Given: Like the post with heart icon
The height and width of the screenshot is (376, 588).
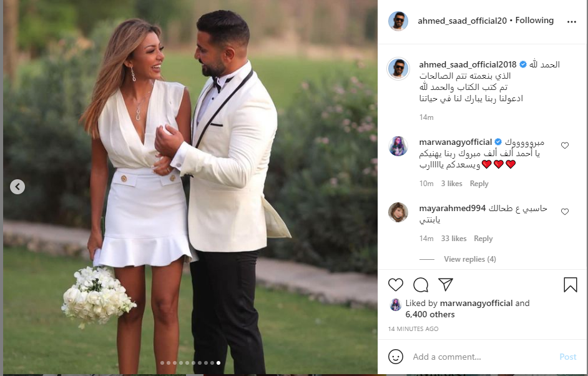Looking at the screenshot, I should [x=395, y=285].
